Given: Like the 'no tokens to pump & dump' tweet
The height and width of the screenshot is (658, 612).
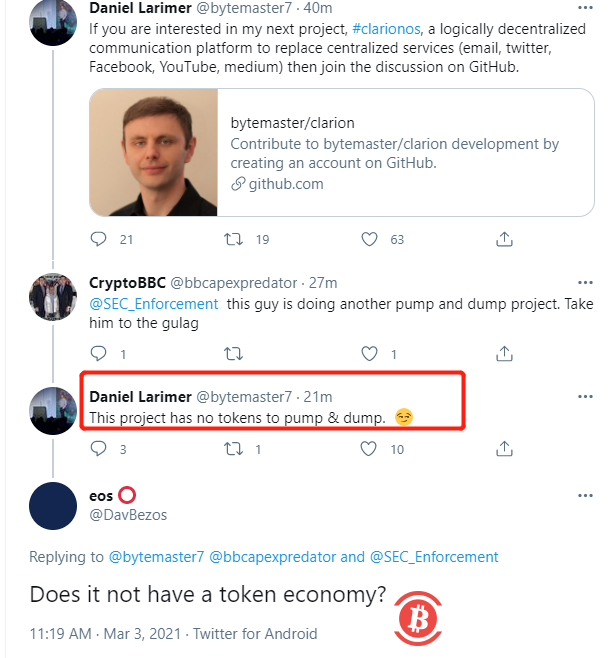Looking at the screenshot, I should pyautogui.click(x=369, y=449).
